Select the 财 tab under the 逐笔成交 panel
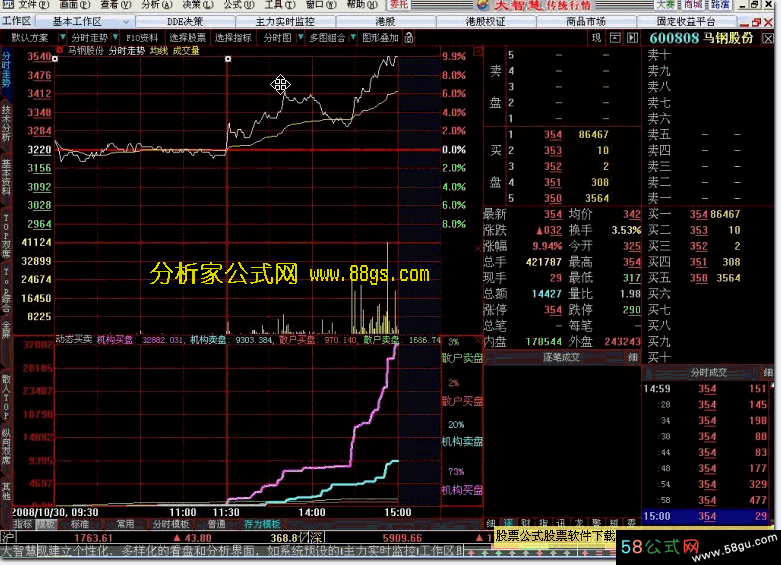Viewport: 781px width, 565px height. (x=525, y=523)
